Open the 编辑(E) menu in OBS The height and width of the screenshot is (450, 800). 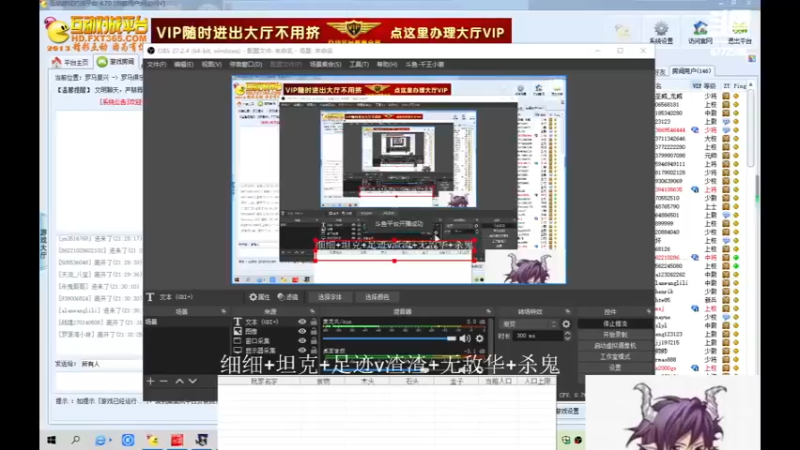click(x=183, y=65)
